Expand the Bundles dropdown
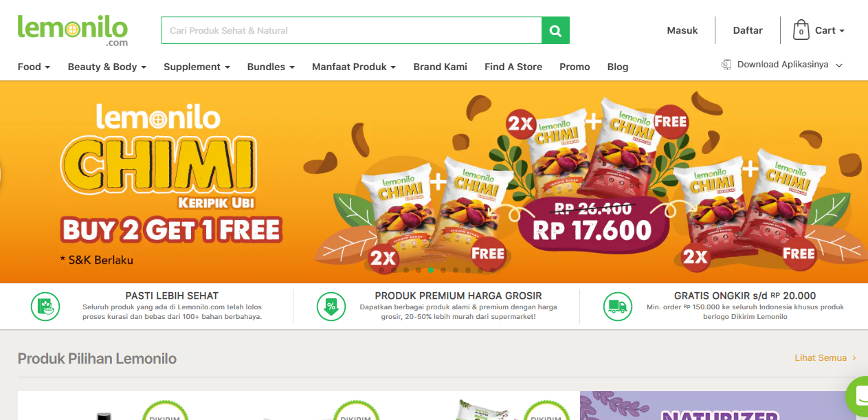This screenshot has width=868, height=420. [x=271, y=67]
